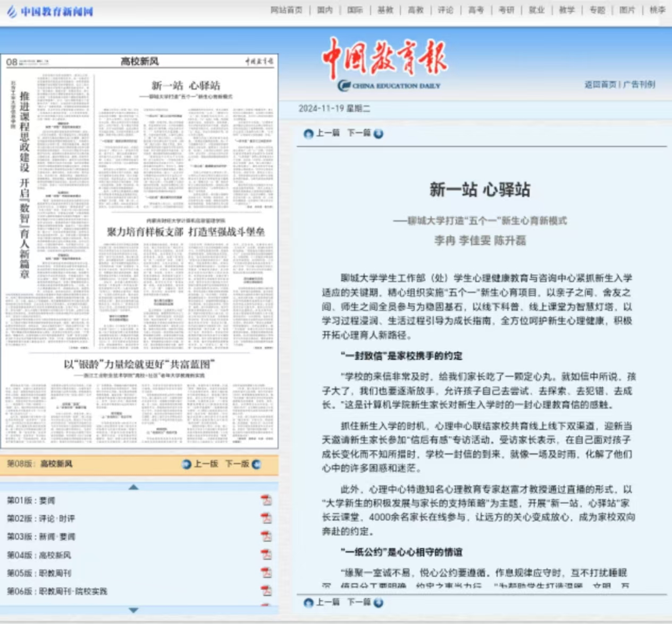Click the author line 李冉 李佳雯 陈升磊
Screen dimensions: 672x624
click(480, 240)
